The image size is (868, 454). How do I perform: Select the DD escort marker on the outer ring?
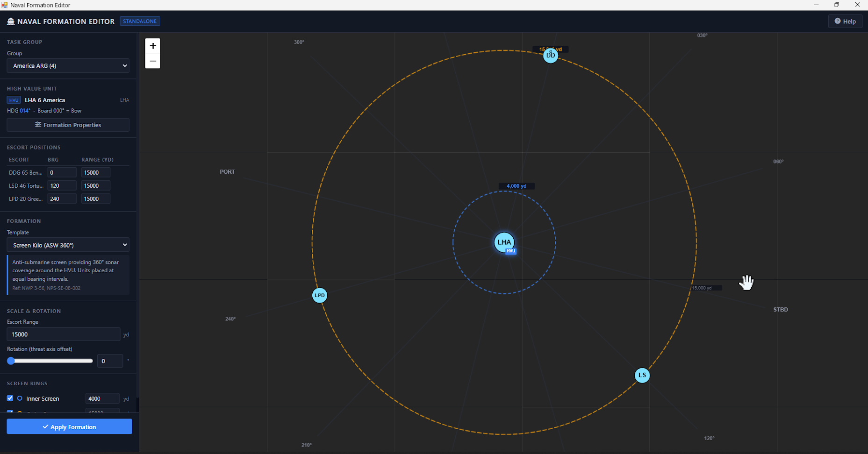tap(551, 56)
